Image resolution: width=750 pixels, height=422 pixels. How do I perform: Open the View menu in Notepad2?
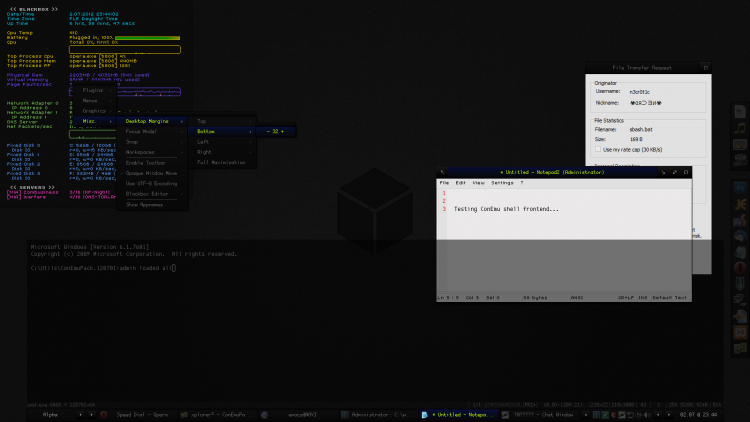coord(478,183)
